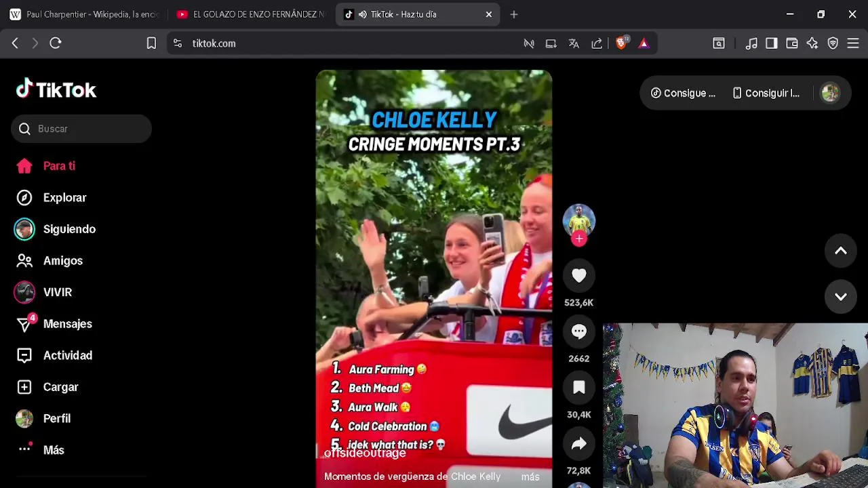The width and height of the screenshot is (868, 488).
Task: Open the Amigos section
Action: (x=49, y=261)
